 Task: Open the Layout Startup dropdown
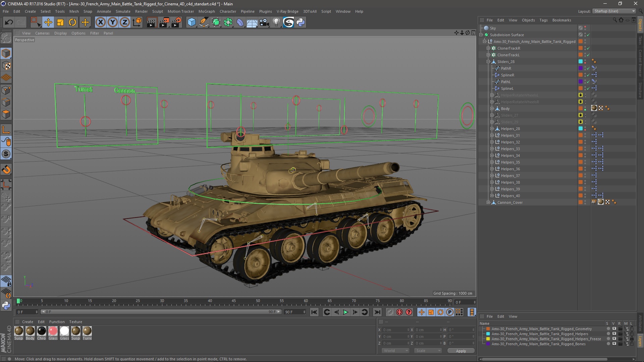tap(614, 11)
